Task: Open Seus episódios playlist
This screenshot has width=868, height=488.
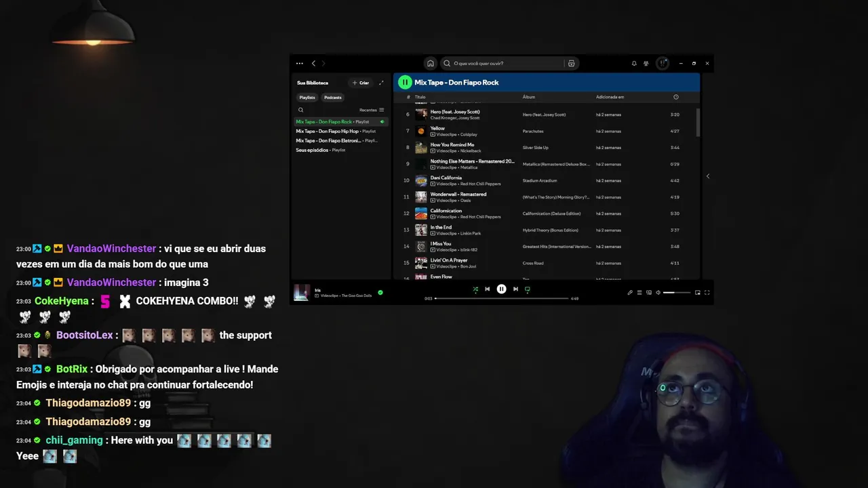Action: [x=340, y=150]
